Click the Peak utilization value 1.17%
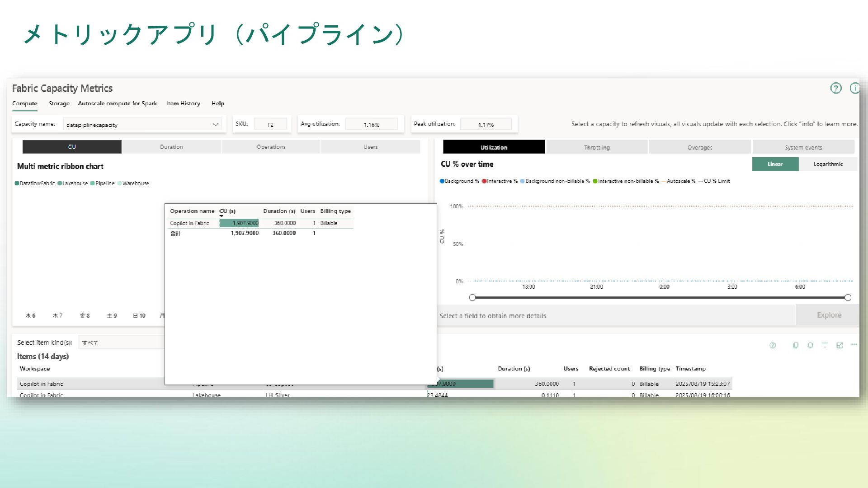The width and height of the screenshot is (868, 488). 486,125
